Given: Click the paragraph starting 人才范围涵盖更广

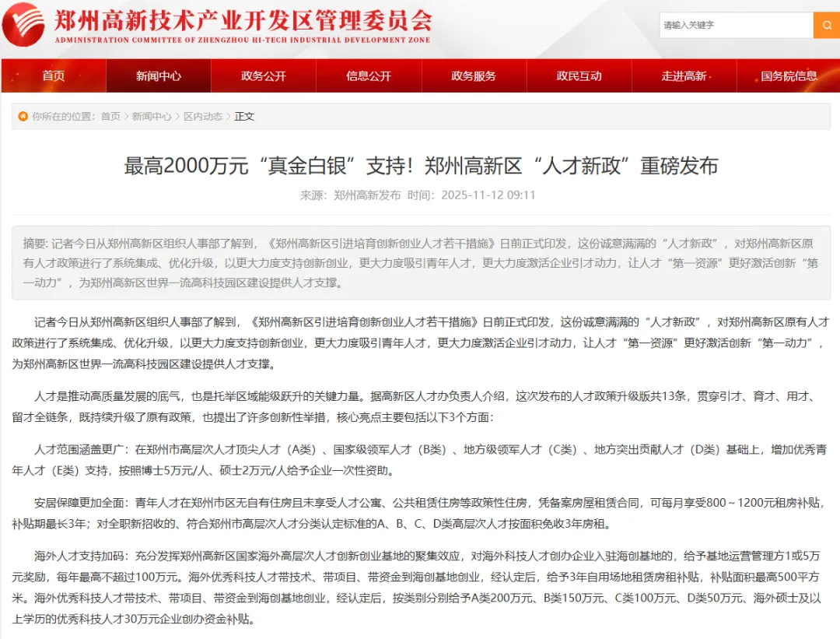Looking at the screenshot, I should 421,460.
